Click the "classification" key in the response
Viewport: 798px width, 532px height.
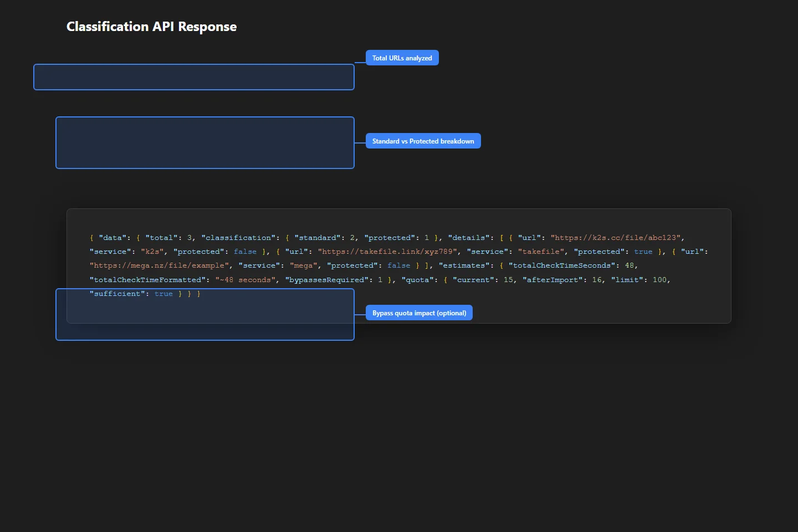point(239,238)
